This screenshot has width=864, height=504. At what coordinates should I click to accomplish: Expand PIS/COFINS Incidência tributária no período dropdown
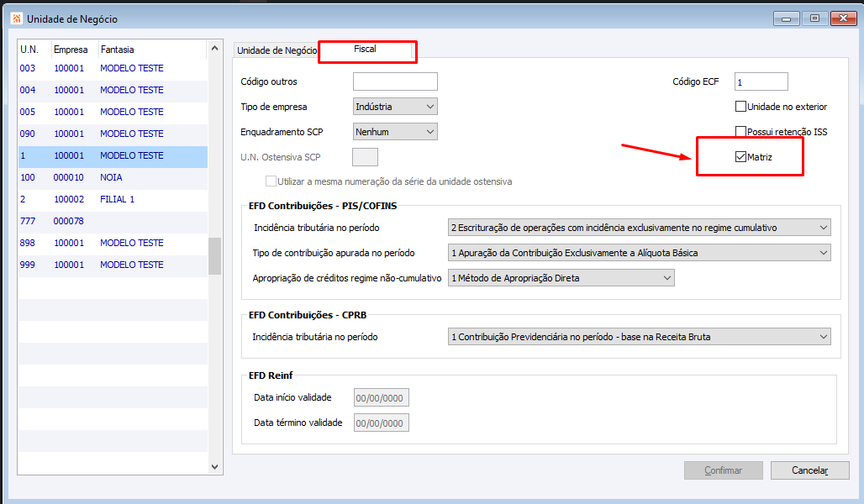(640, 228)
